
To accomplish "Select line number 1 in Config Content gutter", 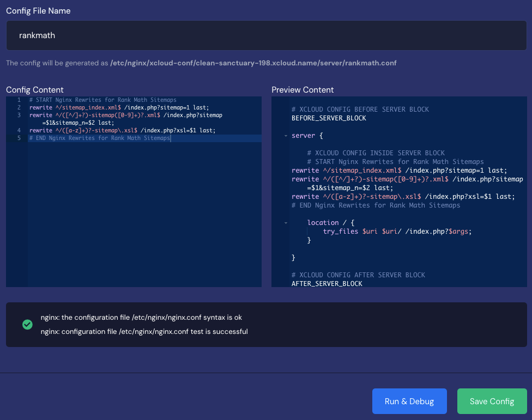I will [19, 100].
